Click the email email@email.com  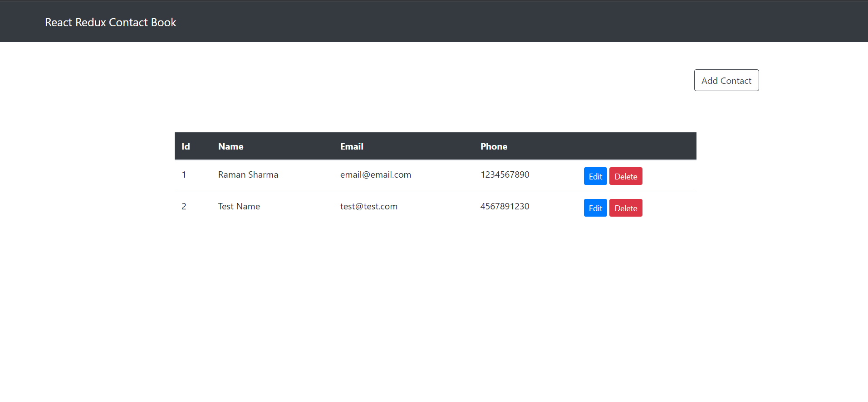(376, 174)
